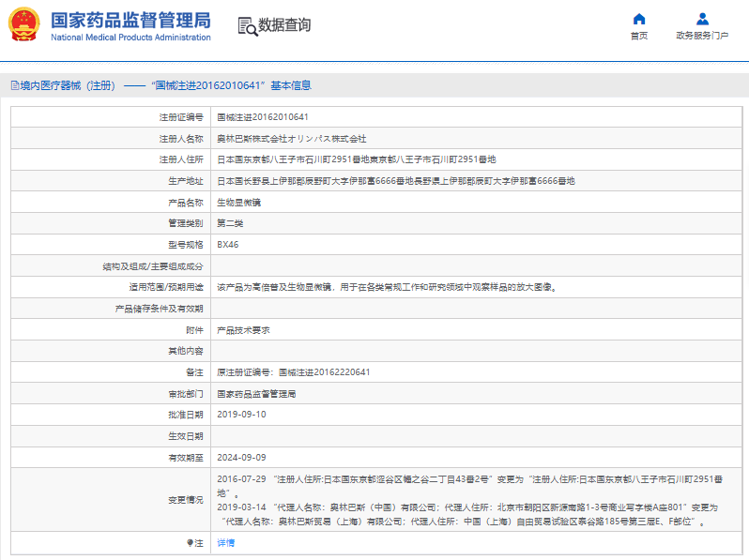Open the 首页 home link
The width and height of the screenshot is (749, 560).
[x=639, y=36]
